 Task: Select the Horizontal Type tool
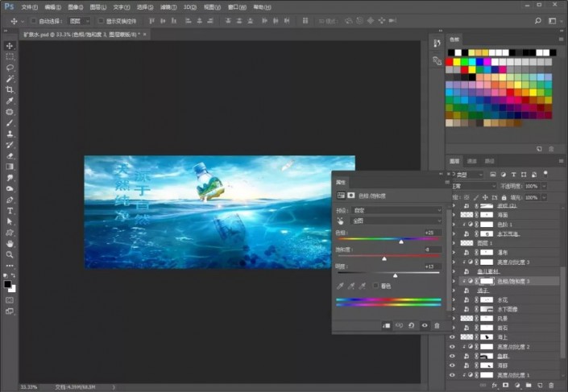(10, 211)
